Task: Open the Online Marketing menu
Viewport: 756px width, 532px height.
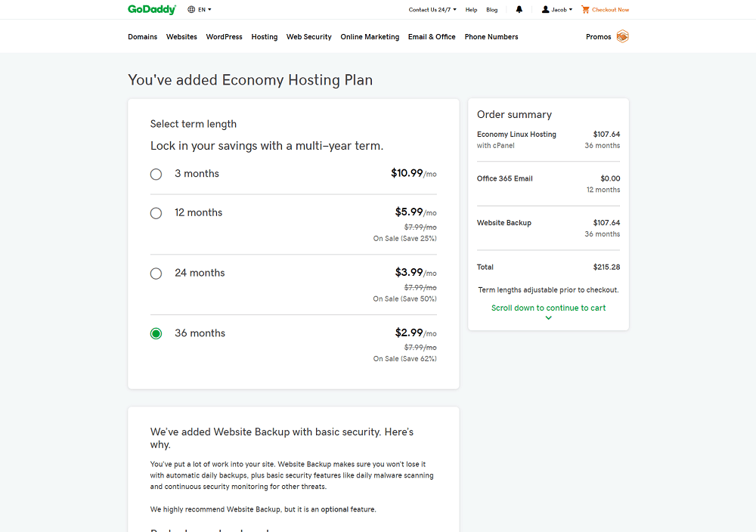Action: coord(370,36)
